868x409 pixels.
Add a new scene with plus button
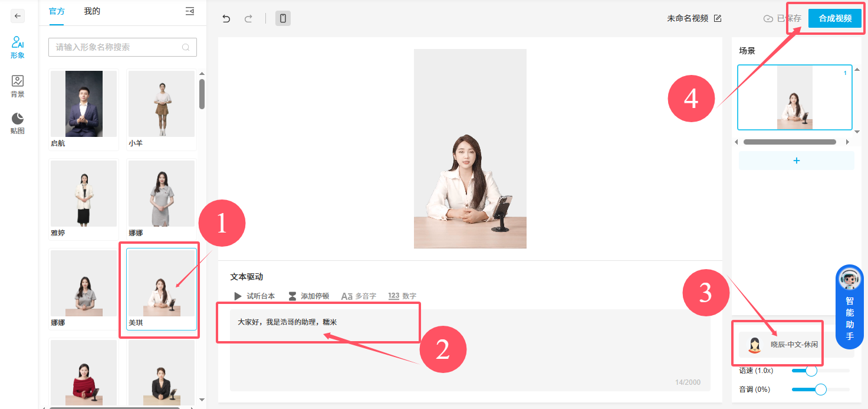tap(796, 161)
